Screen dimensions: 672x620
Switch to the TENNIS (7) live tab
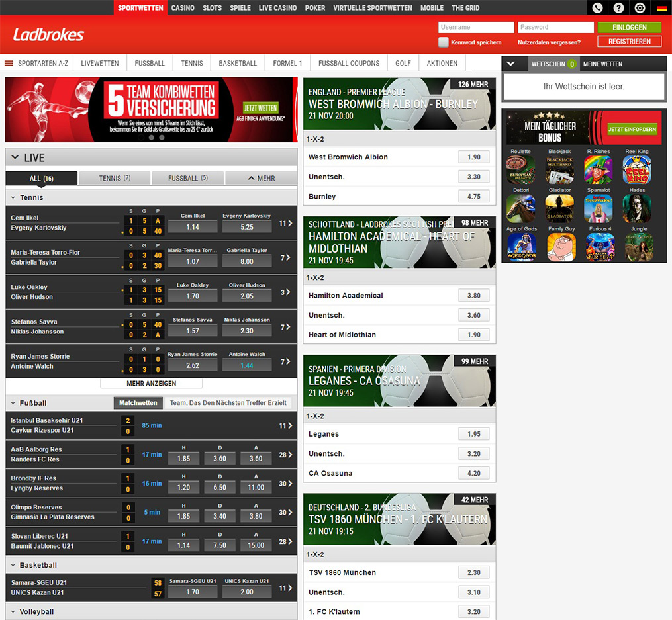pyautogui.click(x=115, y=178)
